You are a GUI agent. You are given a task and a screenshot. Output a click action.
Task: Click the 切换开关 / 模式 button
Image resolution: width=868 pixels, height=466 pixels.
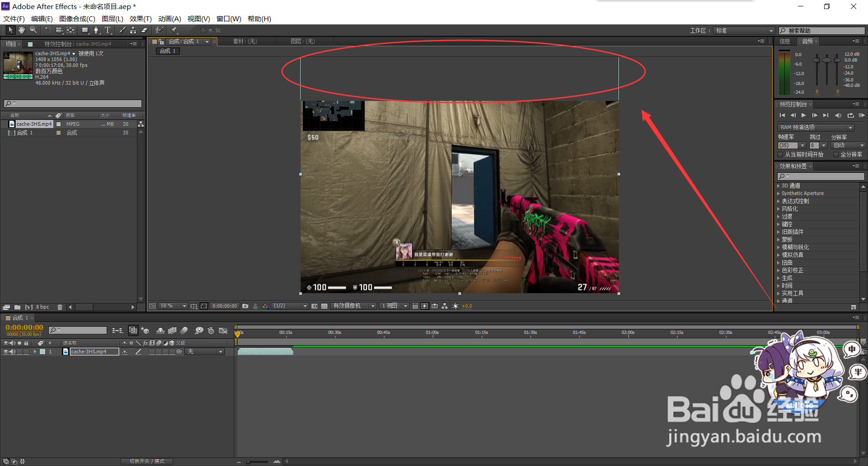(147, 461)
